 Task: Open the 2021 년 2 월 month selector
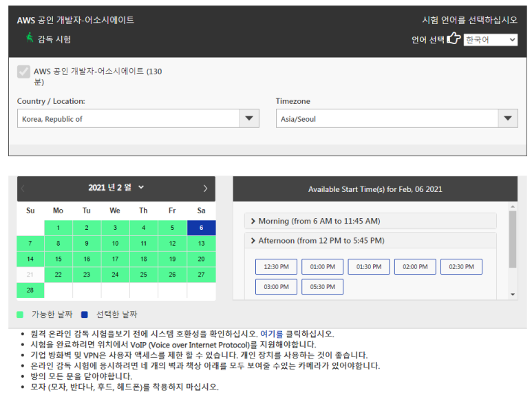(116, 187)
